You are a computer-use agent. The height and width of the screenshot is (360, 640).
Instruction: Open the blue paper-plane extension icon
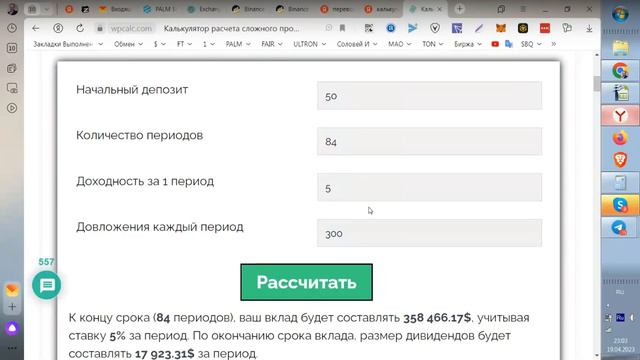tap(413, 28)
